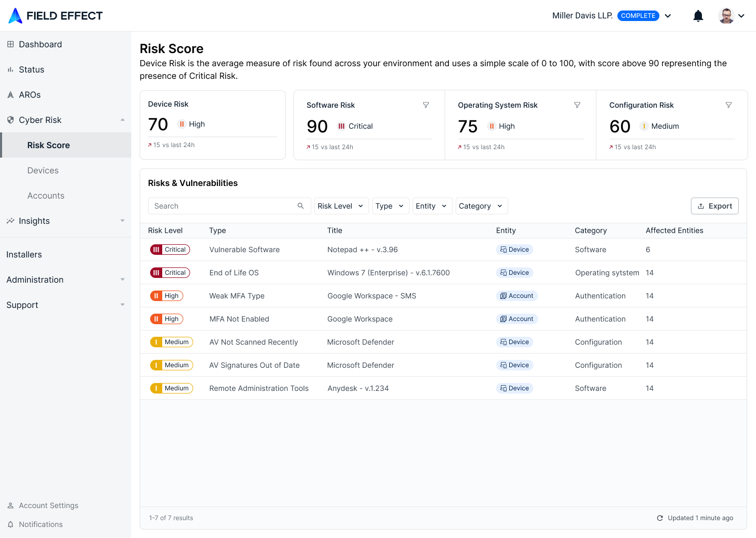
Task: Click the Account tag on Google Workspace - SMS row
Action: [517, 296]
